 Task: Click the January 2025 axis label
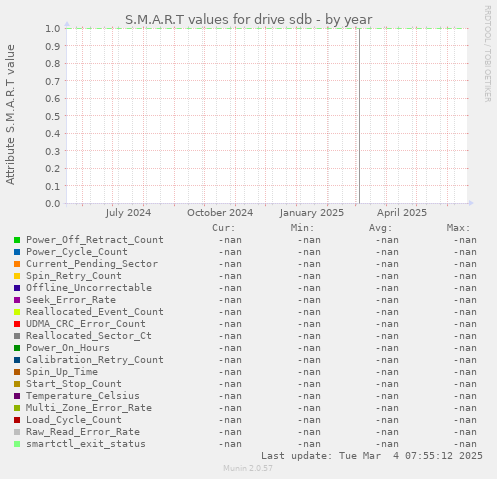coord(312,213)
